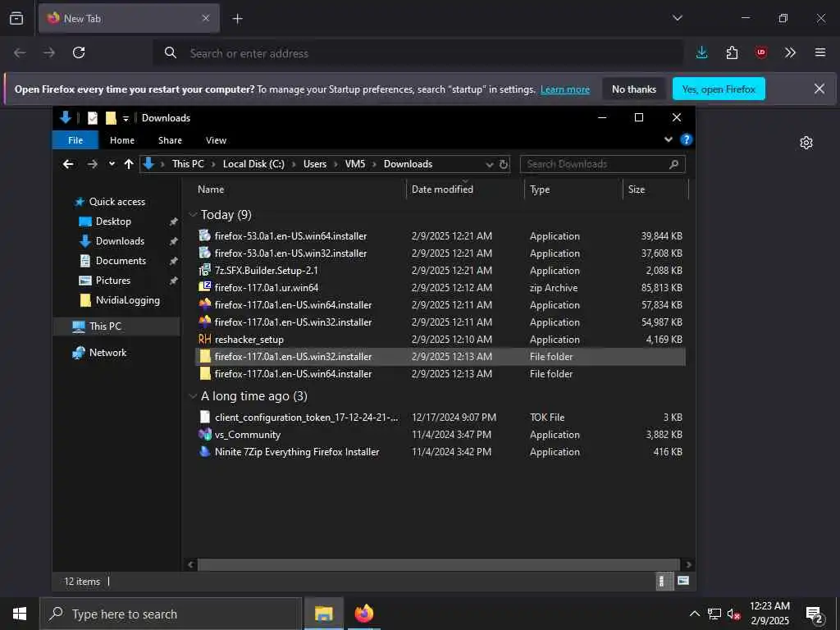Open the Firefox hamburger application menu
The image size is (840, 630).
[x=820, y=52]
